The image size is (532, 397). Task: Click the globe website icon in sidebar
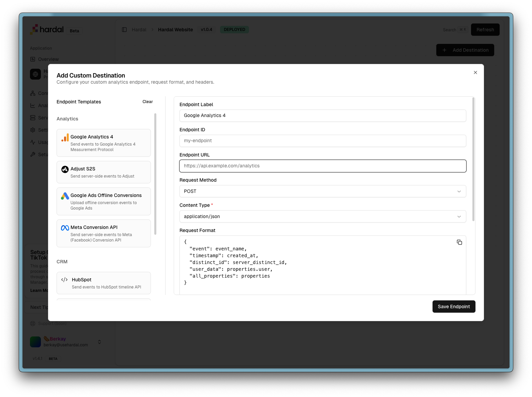click(x=35, y=74)
